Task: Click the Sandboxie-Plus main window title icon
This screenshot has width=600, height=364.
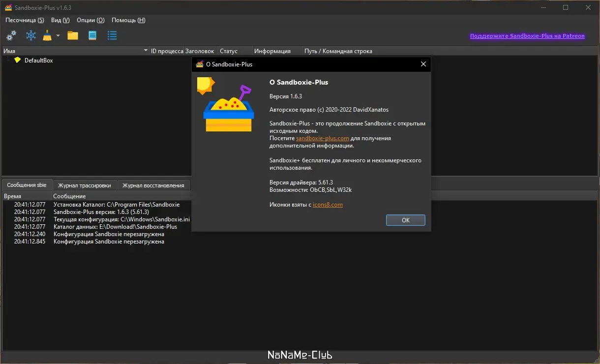Action: coord(8,7)
